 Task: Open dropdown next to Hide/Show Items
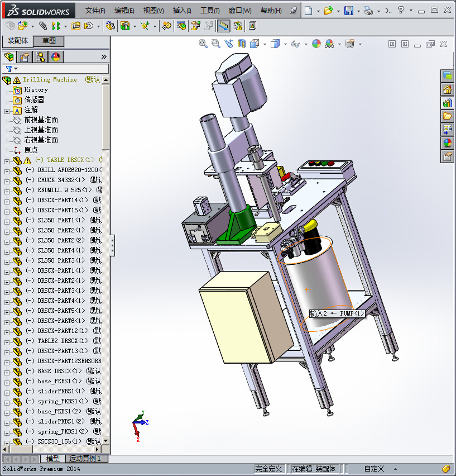pos(306,44)
